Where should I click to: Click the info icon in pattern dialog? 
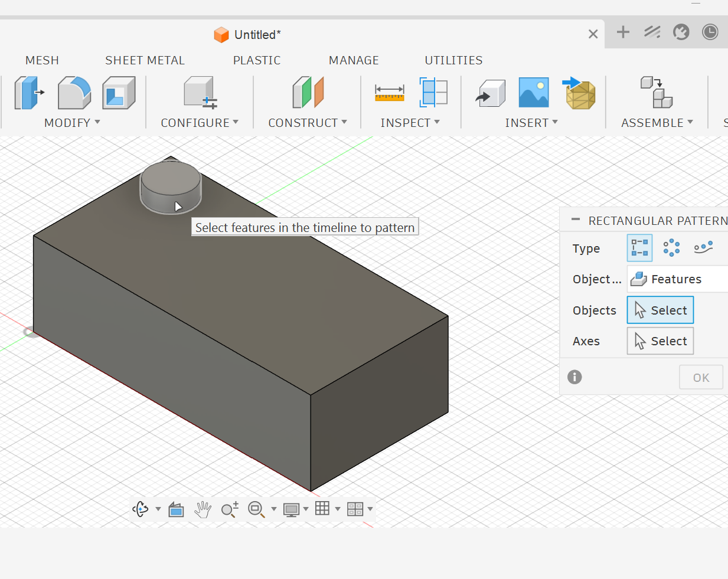[x=574, y=377]
